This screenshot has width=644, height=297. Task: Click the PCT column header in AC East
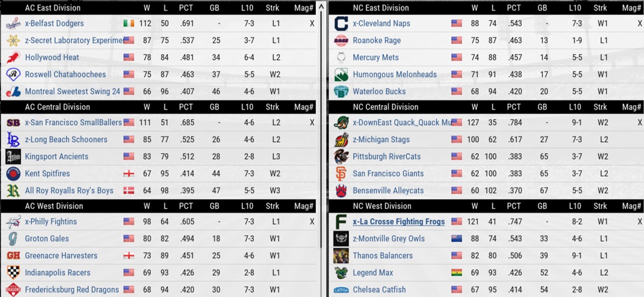tap(186, 8)
